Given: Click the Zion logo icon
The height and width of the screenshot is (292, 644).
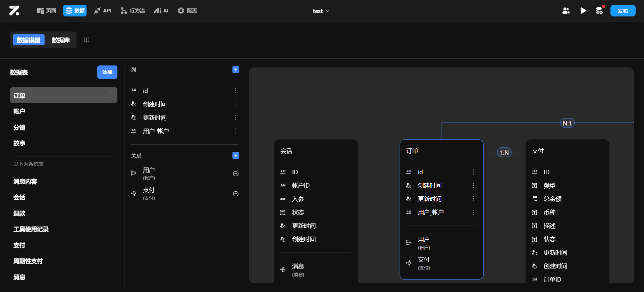Looking at the screenshot, I should tap(14, 11).
